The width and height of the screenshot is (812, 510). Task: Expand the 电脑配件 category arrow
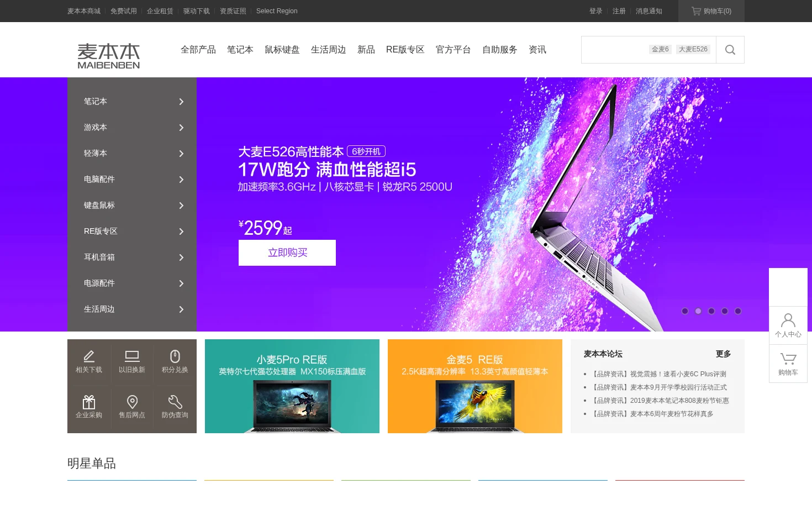click(181, 180)
